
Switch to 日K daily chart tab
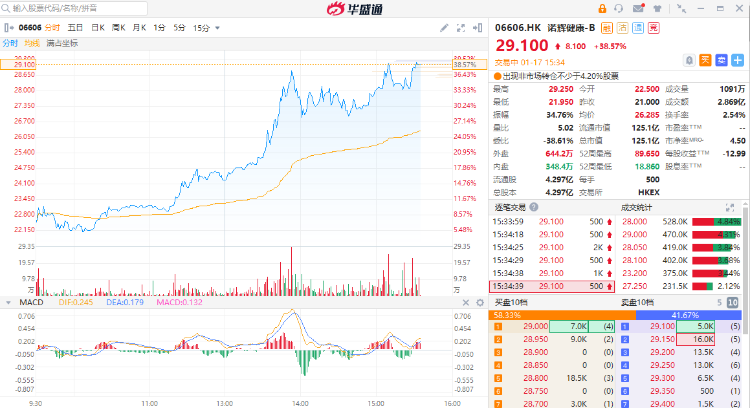click(x=98, y=28)
